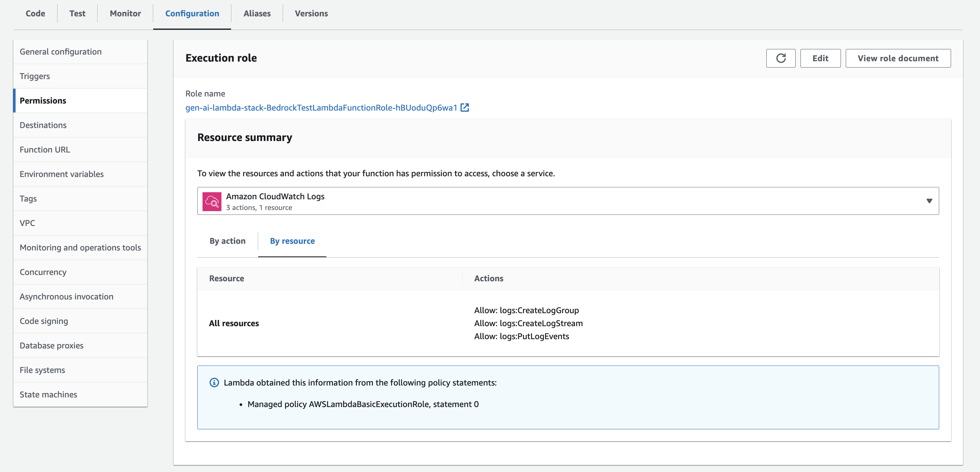
Task: Open the Versions tab
Action: coord(311,13)
